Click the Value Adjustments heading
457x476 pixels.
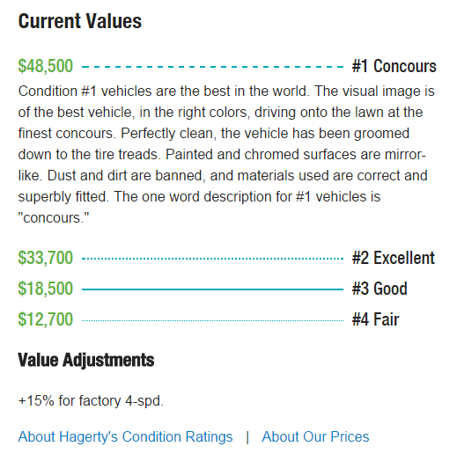click(x=86, y=361)
